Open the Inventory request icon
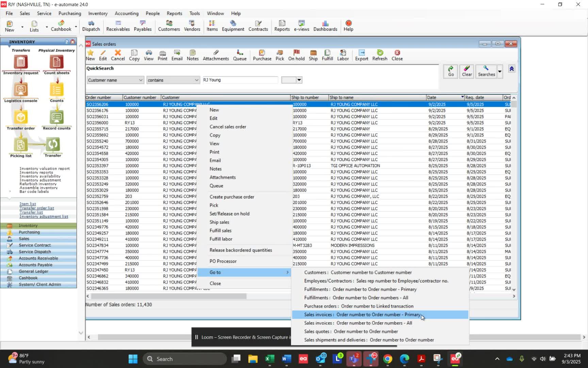588x368 pixels. [21, 65]
